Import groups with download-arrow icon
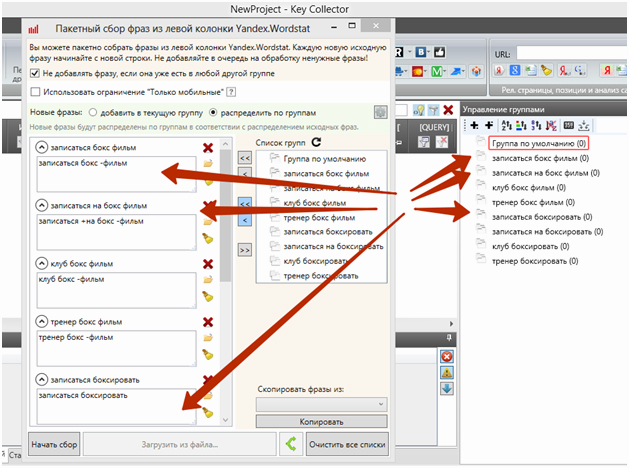629x468 pixels. 584,126
